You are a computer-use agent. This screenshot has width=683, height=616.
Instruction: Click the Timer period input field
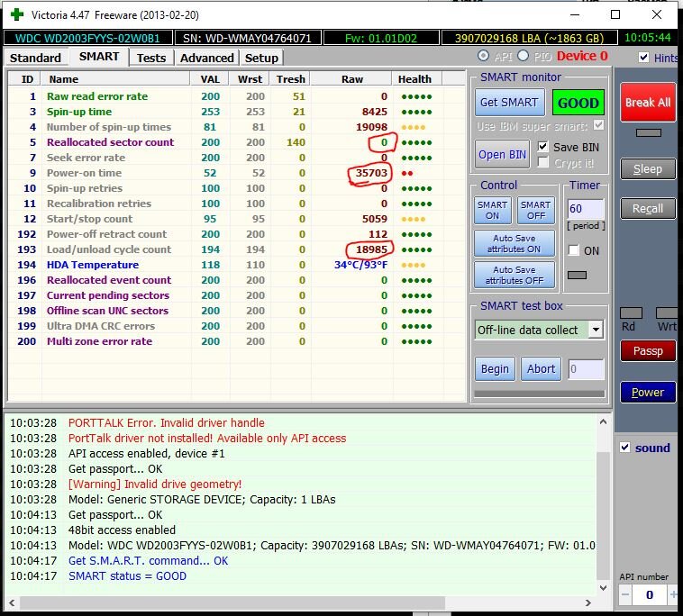[x=586, y=209]
